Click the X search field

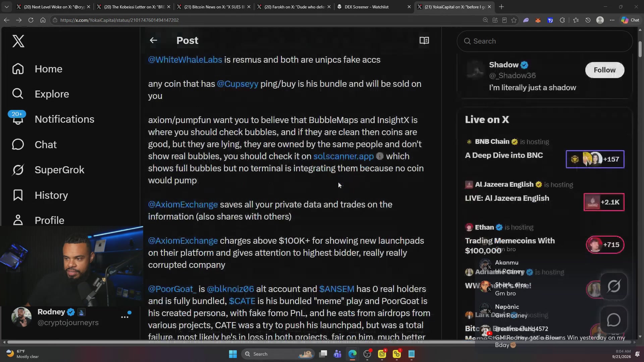(544, 41)
